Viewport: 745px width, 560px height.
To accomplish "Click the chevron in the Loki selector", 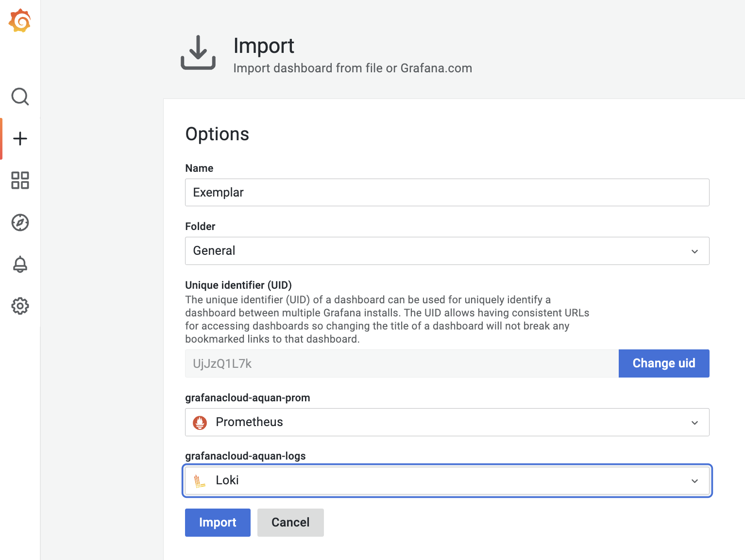I will pyautogui.click(x=694, y=481).
